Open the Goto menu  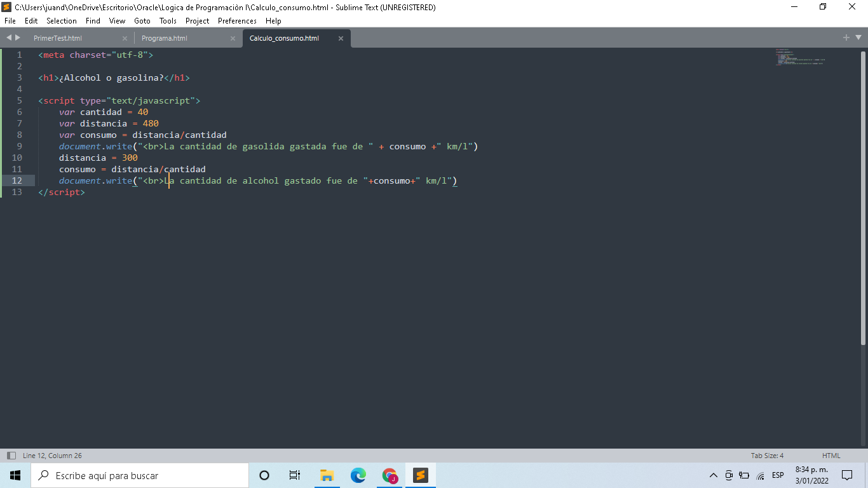coord(142,21)
